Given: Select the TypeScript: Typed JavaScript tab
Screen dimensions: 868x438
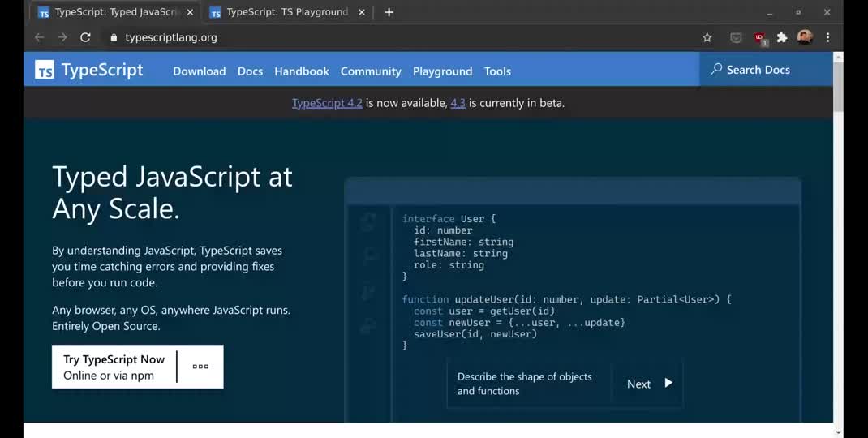Looking at the screenshot, I should click(116, 12).
